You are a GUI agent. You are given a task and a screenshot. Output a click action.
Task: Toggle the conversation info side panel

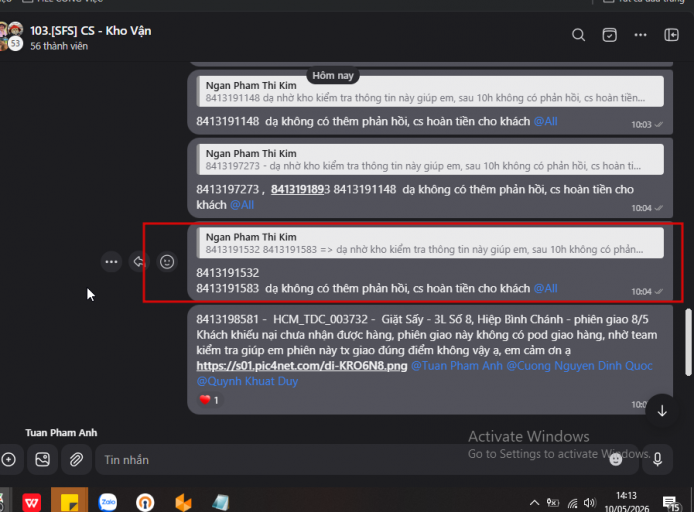pyautogui.click(x=671, y=35)
